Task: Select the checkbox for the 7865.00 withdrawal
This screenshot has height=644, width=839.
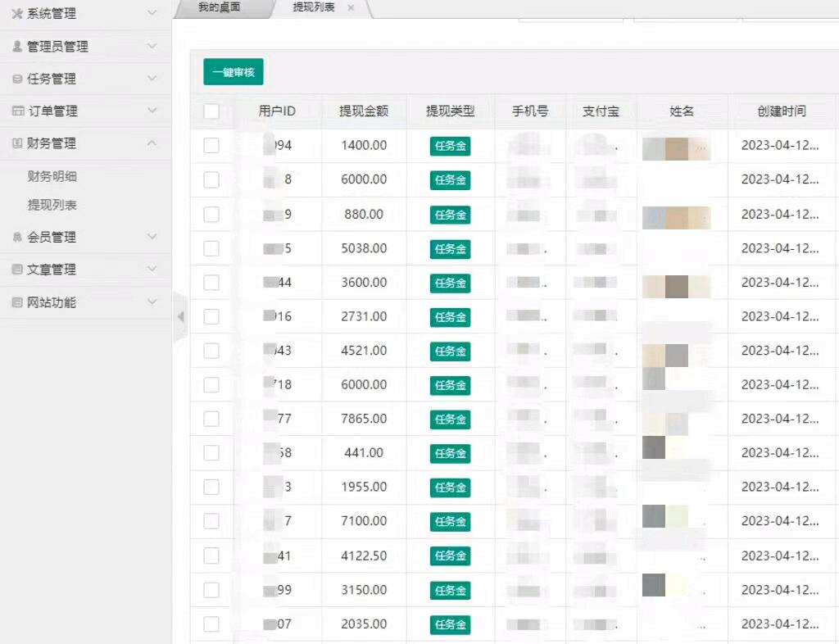Action: click(x=211, y=419)
